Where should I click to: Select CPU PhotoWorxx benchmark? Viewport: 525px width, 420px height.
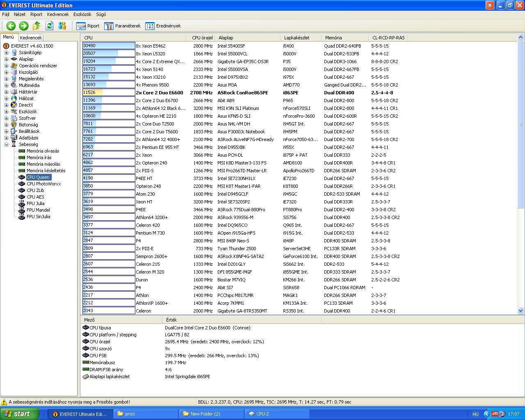pyautogui.click(x=43, y=184)
